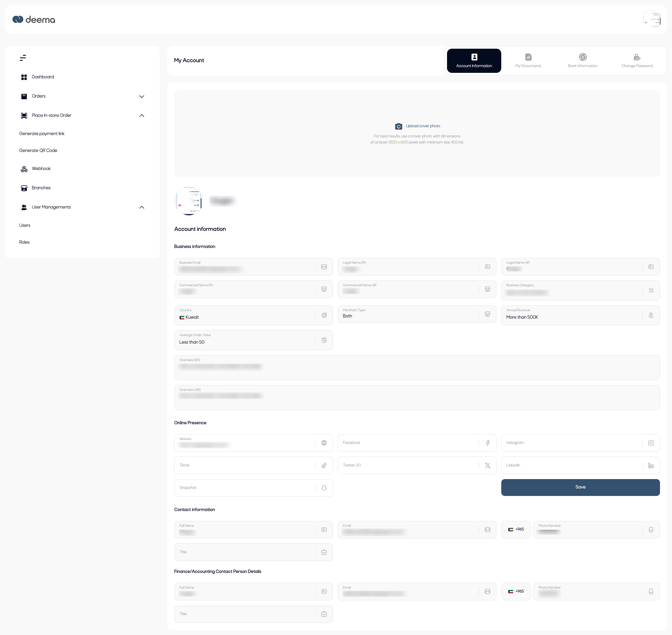This screenshot has height=635, width=672.
Task: Click the Dashboard grid icon
Action: click(x=24, y=77)
